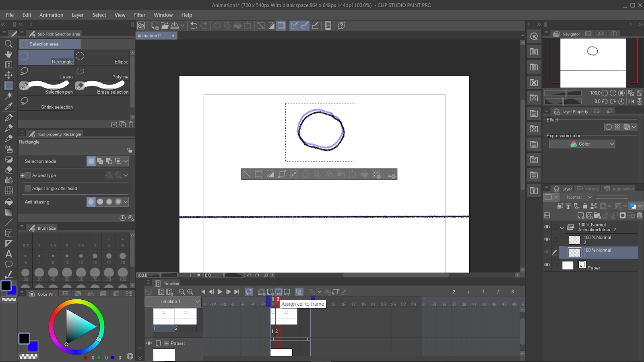The width and height of the screenshot is (644, 362).
Task: Collapse the Animation folder in layer list
Action: (x=562, y=228)
